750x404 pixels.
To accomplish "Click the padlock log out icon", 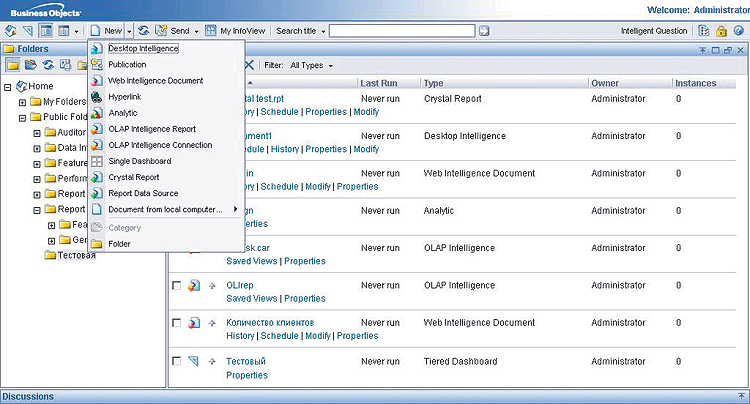I will click(x=721, y=31).
